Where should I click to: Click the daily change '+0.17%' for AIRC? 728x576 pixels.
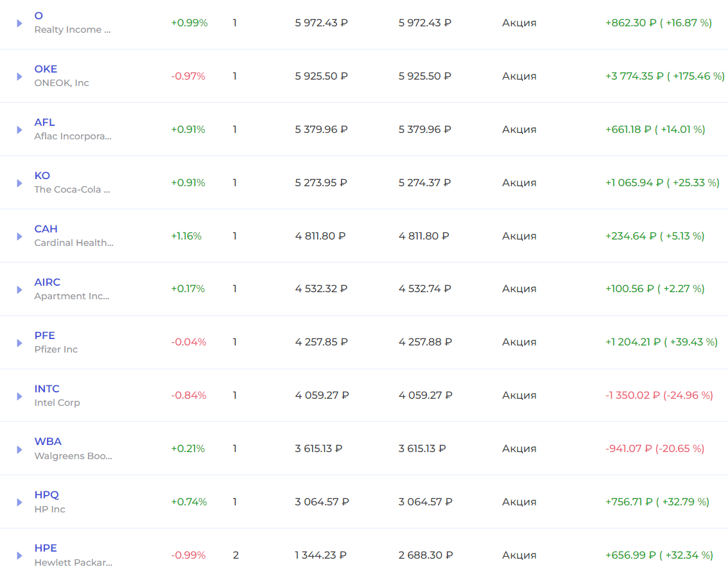(188, 288)
